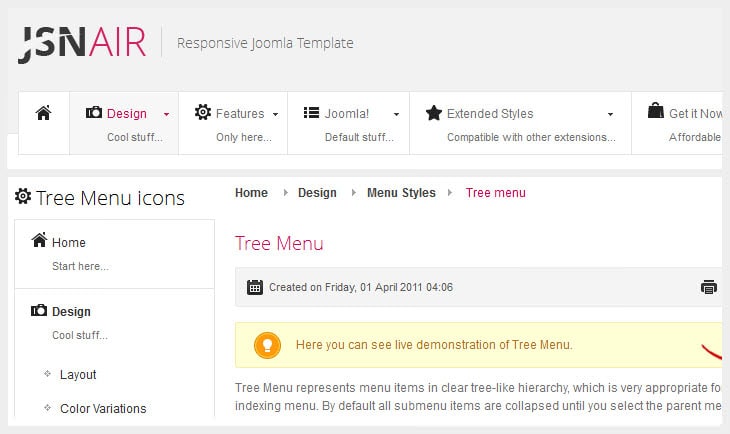The width and height of the screenshot is (730, 434).
Task: Click the gear icon beside Features menu
Action: [203, 113]
